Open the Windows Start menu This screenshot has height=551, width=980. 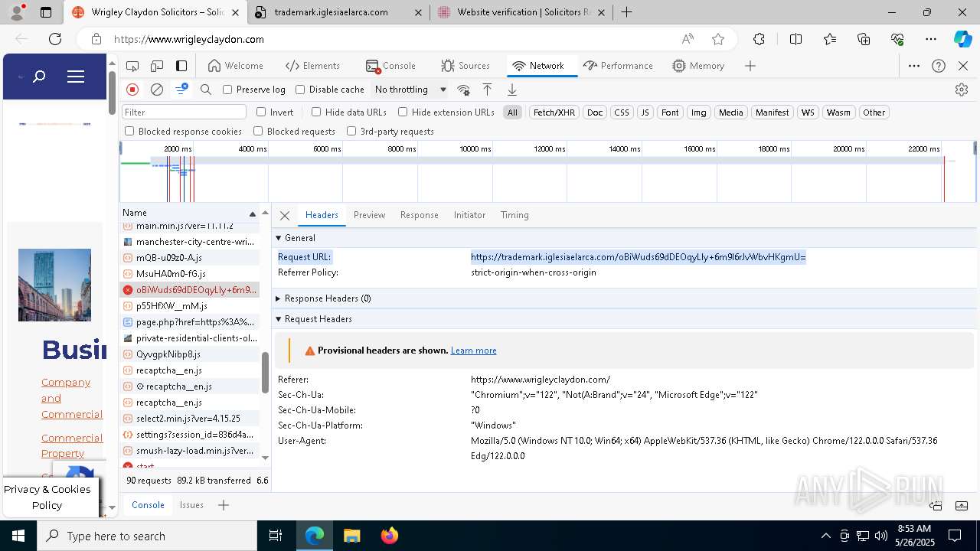pyautogui.click(x=18, y=536)
